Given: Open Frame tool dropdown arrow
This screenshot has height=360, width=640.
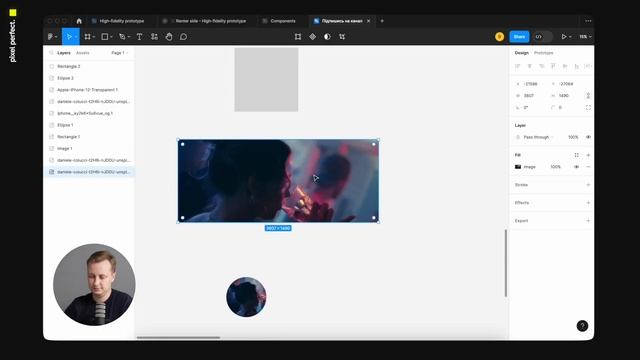Looking at the screenshot, I should point(93,37).
